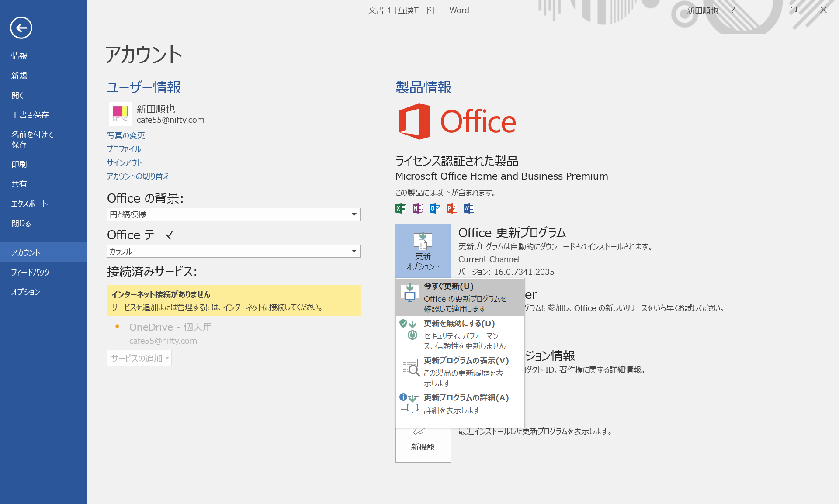Click the 写真の変更 link
Viewport: 839px width, 504px height.
click(x=126, y=135)
